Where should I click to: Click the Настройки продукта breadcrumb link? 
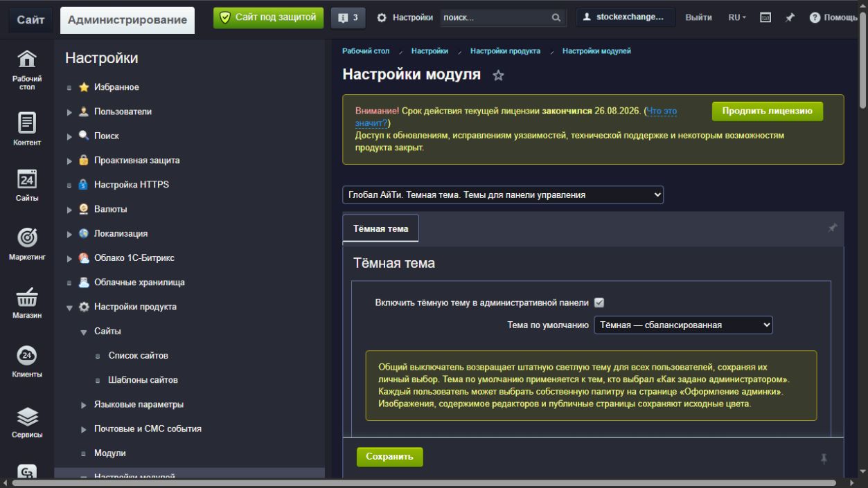pyautogui.click(x=505, y=51)
